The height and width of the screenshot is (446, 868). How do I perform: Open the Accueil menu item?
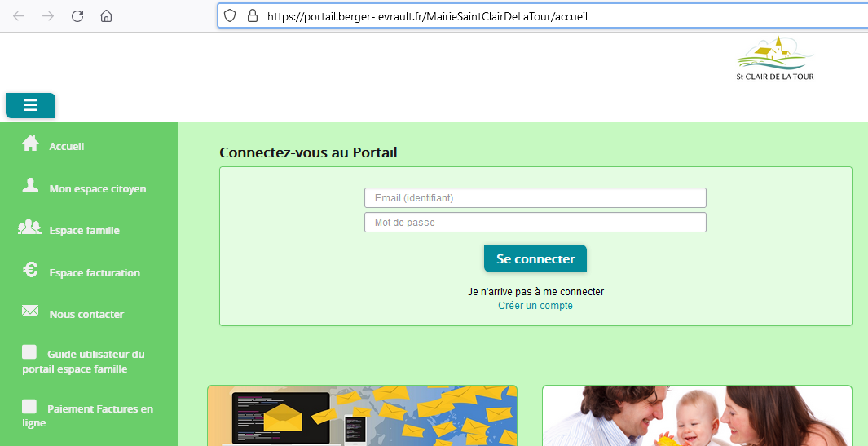[67, 147]
